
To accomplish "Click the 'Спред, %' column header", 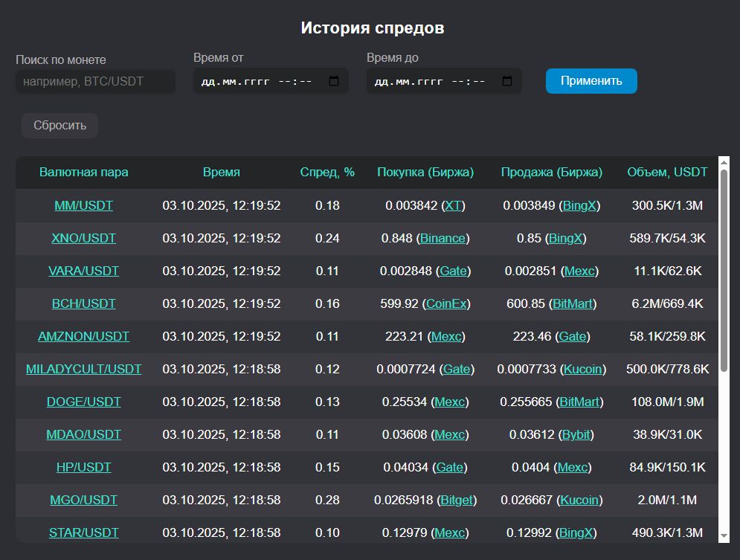I will point(327,173).
